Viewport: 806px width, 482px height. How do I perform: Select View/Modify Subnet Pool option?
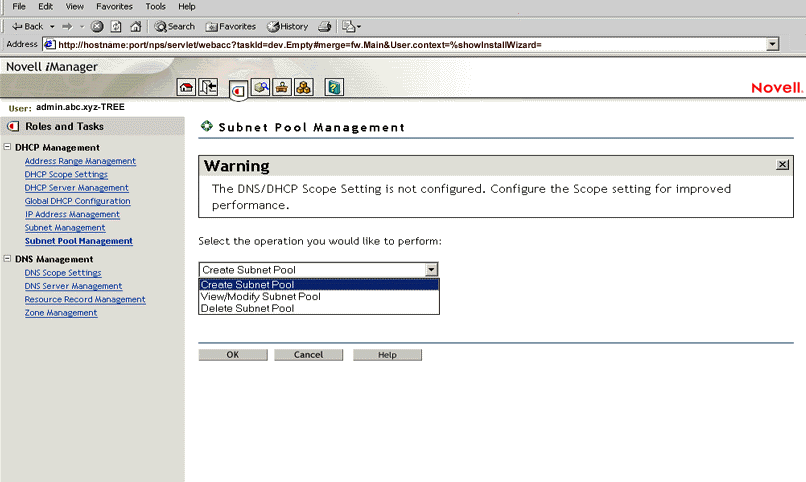[319, 296]
